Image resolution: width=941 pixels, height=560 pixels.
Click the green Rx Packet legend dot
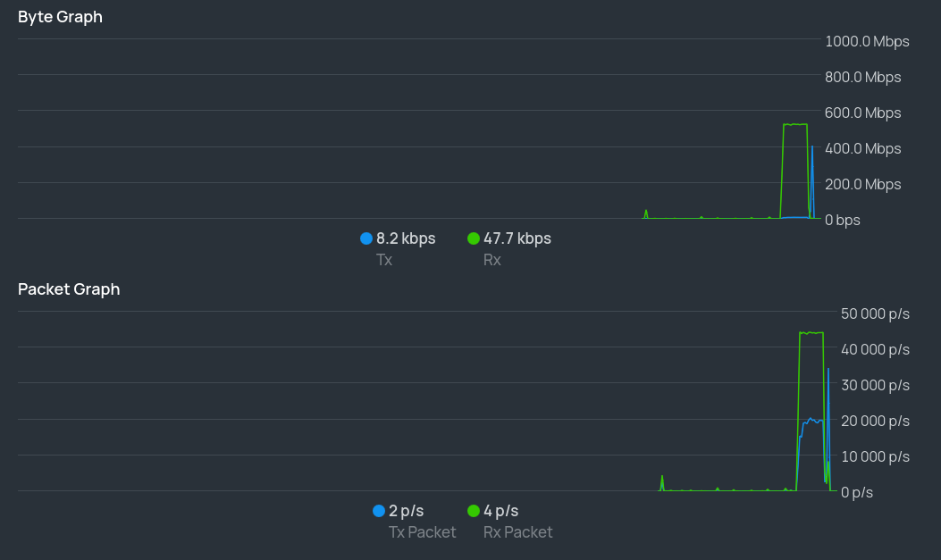coord(474,511)
